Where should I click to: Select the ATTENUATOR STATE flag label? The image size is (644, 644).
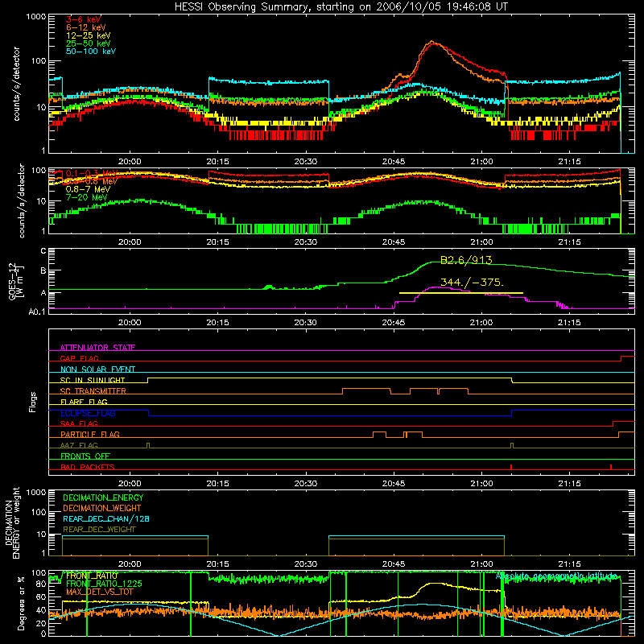(x=97, y=348)
